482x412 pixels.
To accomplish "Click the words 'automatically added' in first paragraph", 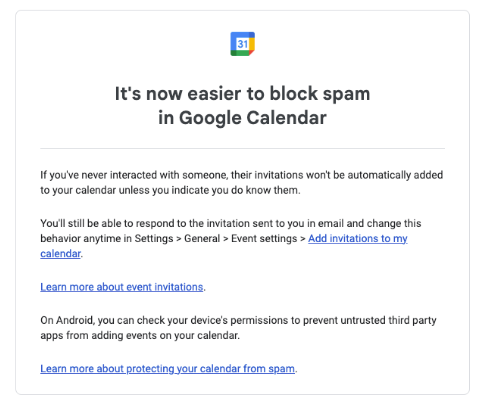I will (x=395, y=175).
